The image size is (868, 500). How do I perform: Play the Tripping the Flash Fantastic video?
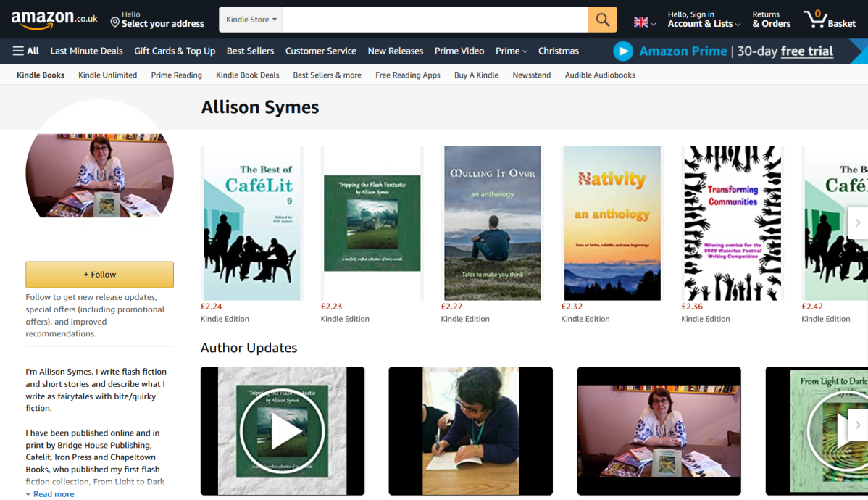tap(283, 431)
